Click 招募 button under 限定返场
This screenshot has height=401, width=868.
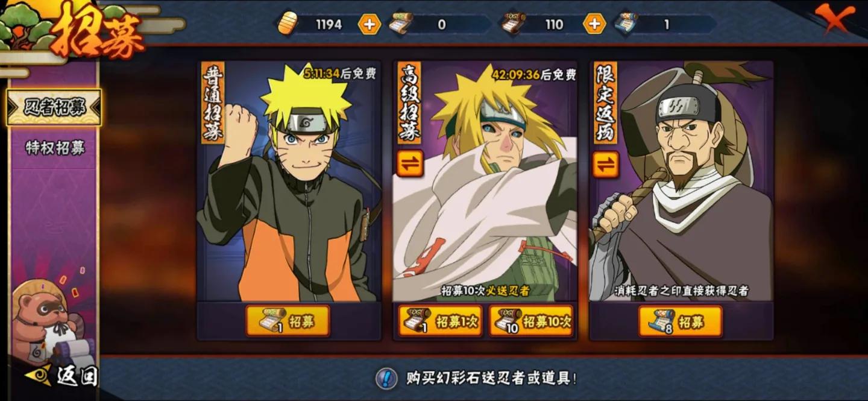coord(681,321)
